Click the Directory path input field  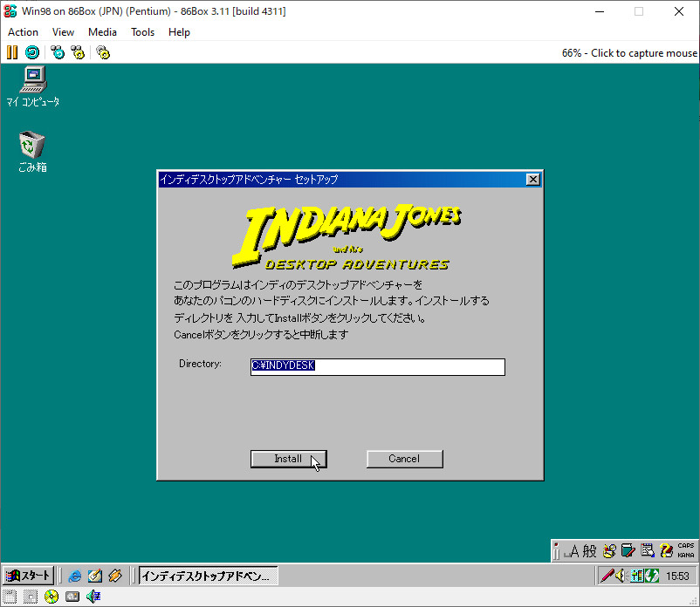tap(378, 366)
